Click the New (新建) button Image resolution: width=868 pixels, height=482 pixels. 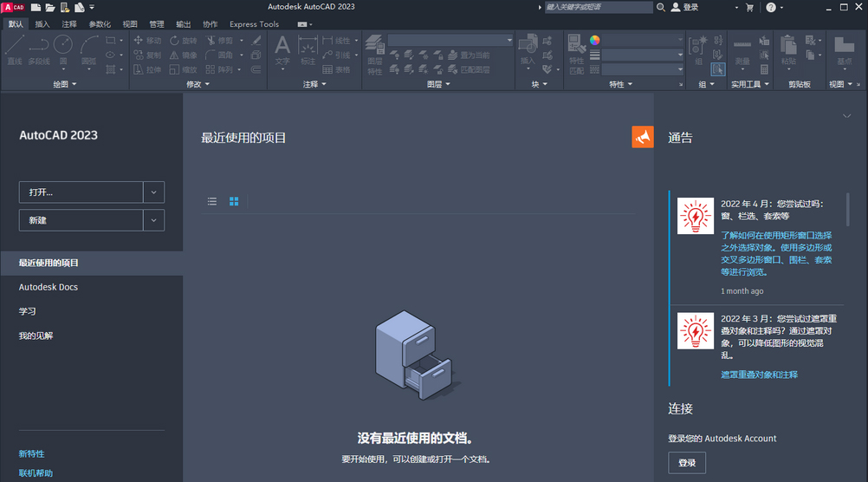coord(81,220)
